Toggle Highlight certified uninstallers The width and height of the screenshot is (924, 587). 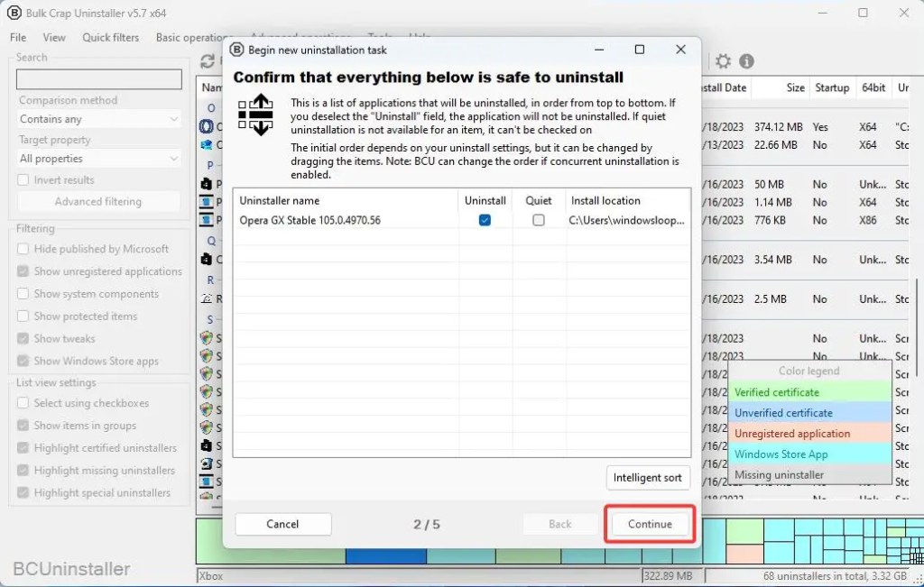(x=23, y=448)
